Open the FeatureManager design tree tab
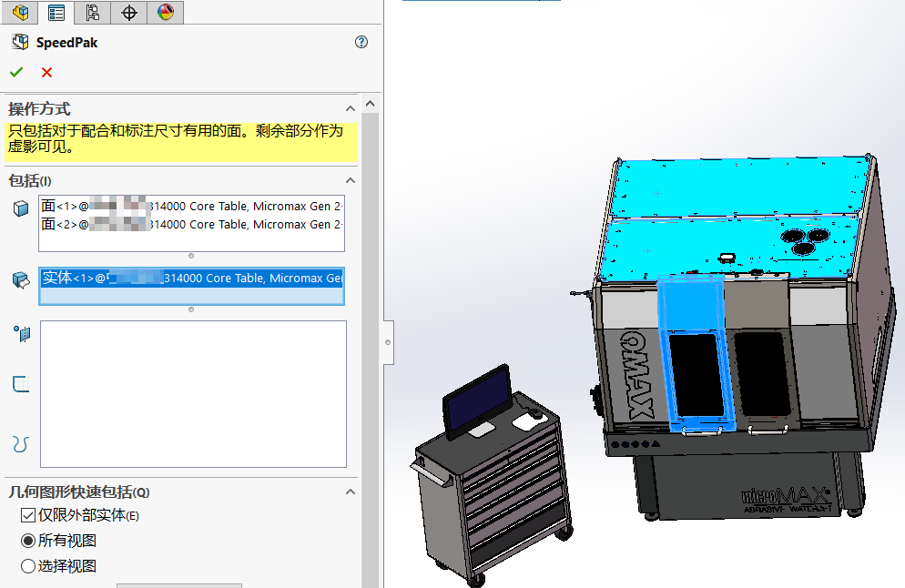905x588 pixels. [x=20, y=12]
